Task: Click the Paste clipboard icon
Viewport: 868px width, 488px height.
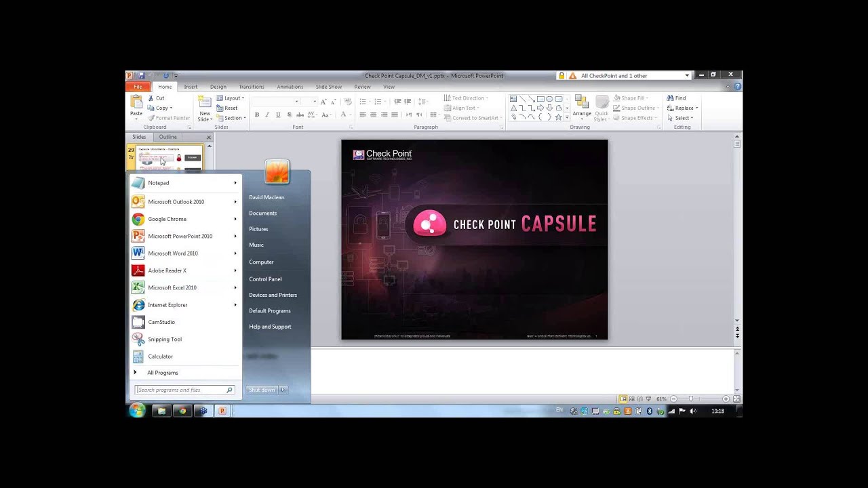Action: [136, 102]
